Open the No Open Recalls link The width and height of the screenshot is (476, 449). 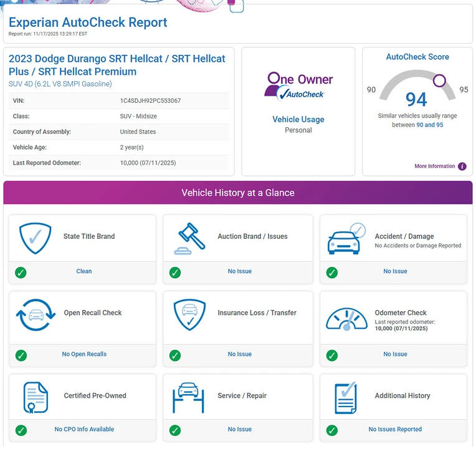(84, 354)
